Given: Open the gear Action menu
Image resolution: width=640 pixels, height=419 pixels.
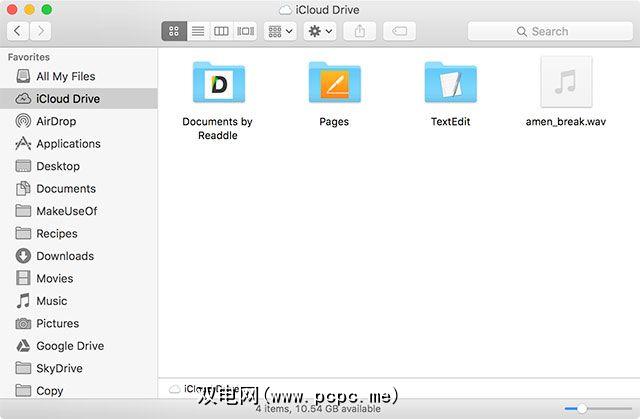Looking at the screenshot, I should 320,31.
